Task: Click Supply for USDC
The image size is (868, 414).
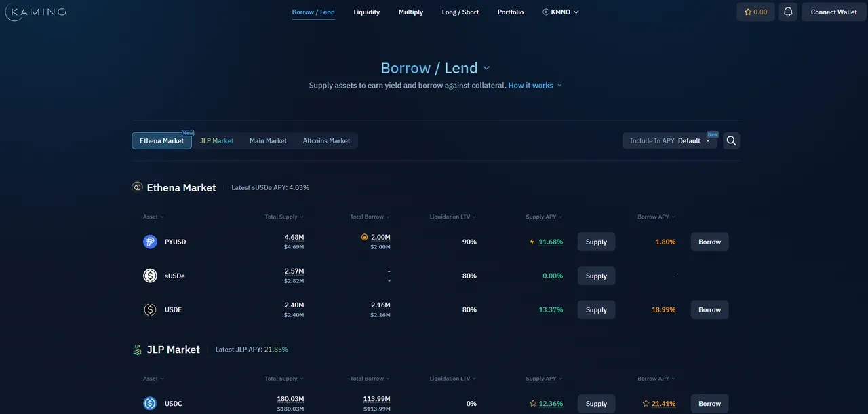Action: click(596, 403)
